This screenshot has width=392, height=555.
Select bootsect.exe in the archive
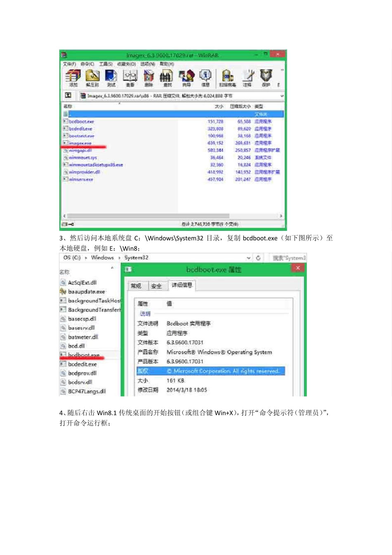[82, 136]
